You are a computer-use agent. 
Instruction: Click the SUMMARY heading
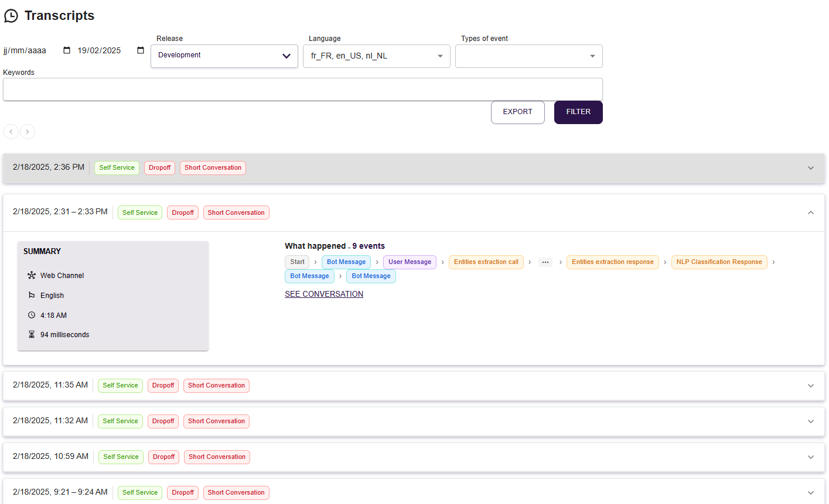42,251
